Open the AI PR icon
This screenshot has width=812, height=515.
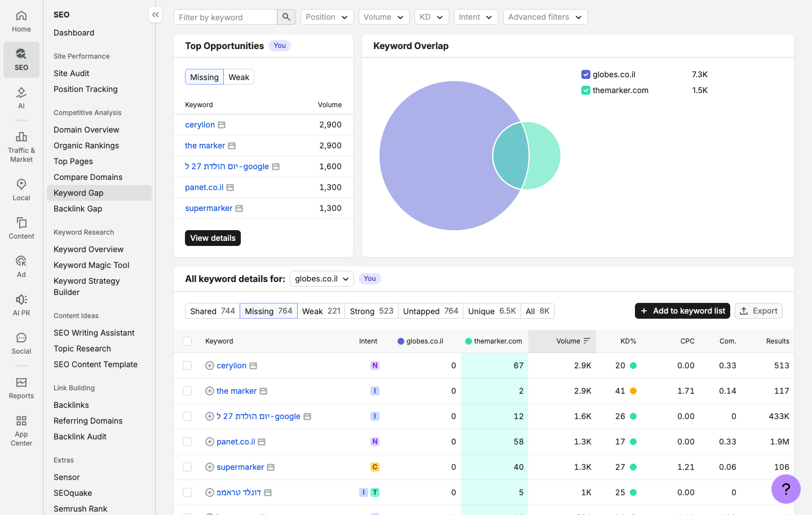click(21, 305)
